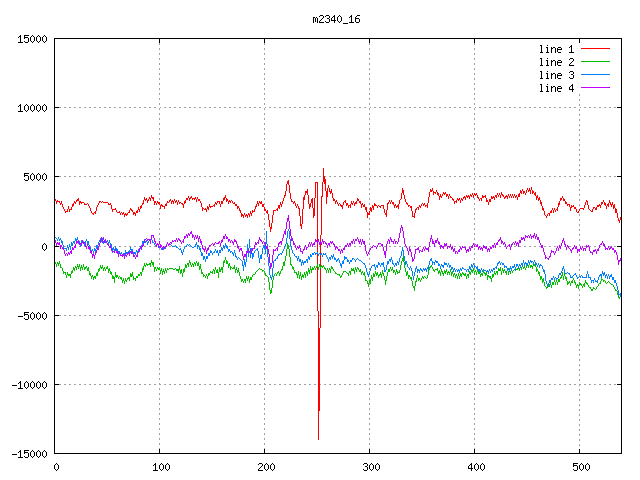This screenshot has width=640, height=480.
Task: Click the purple line 4 legend sample
Action: (595, 88)
